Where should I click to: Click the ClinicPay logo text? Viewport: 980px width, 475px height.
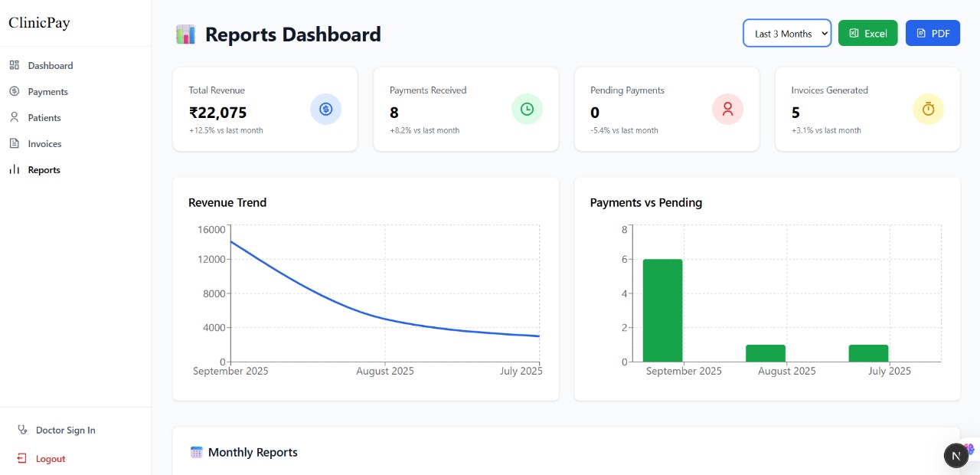(39, 22)
